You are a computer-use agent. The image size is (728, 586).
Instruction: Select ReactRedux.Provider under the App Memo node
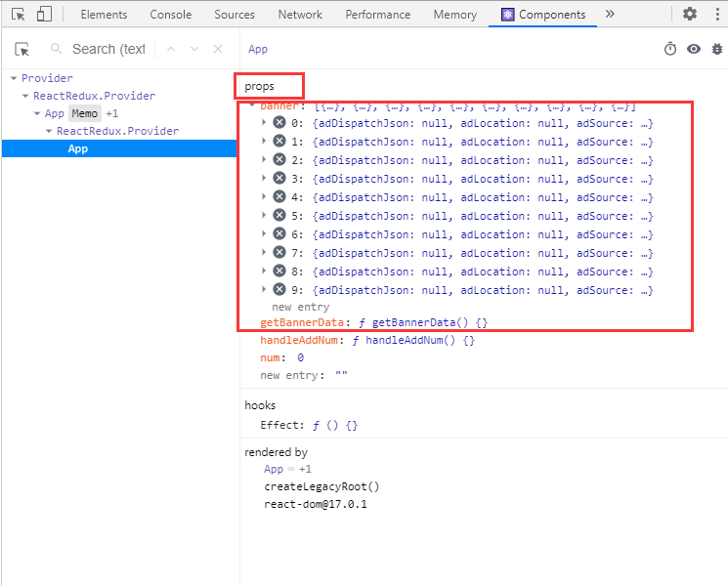pos(117,131)
